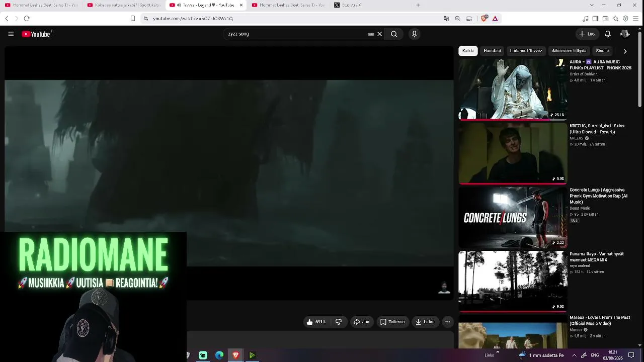Image resolution: width=644 pixels, height=362 pixels.
Task: Open the tab search dropdown arrow
Action: point(591,5)
